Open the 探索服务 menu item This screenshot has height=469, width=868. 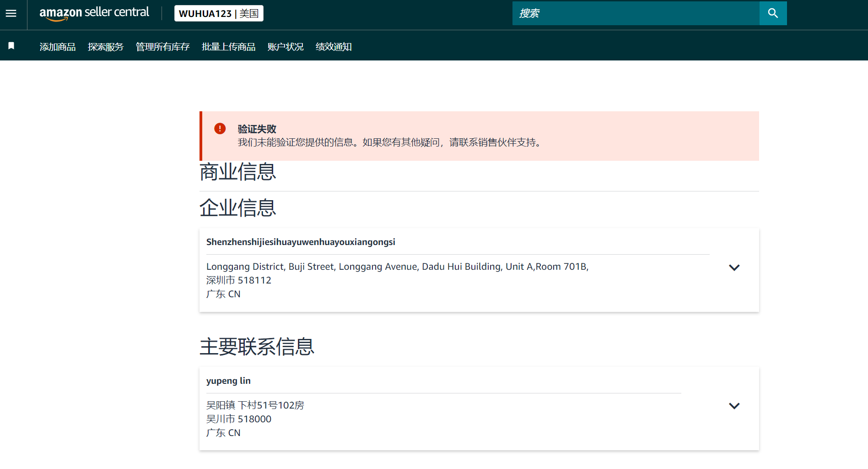(106, 47)
